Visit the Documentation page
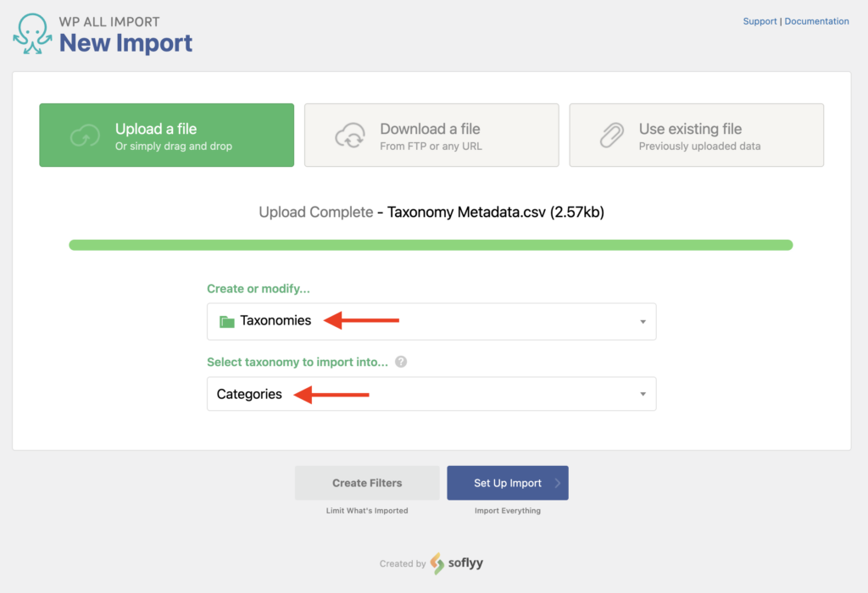This screenshot has width=868, height=593. [x=816, y=20]
